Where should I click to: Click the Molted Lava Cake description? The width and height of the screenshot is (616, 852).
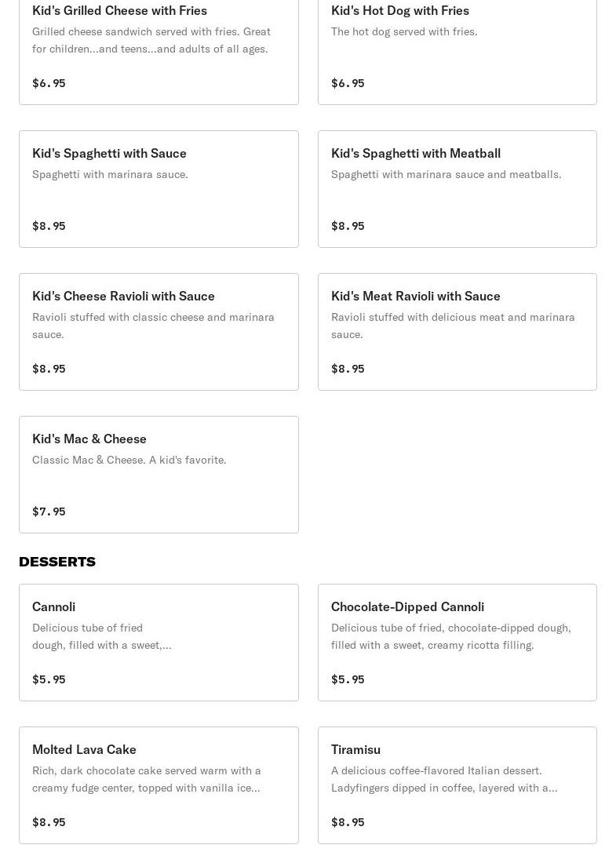click(x=146, y=779)
